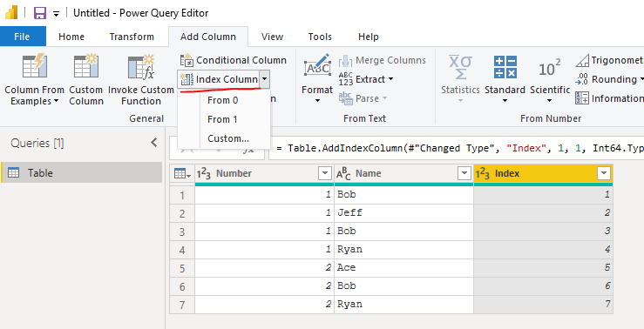Viewport: 644px width, 329px height.
Task: Switch to the Home tab
Action: coord(71,37)
